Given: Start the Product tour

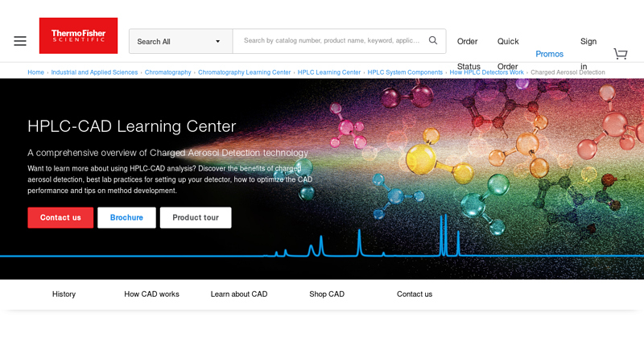Looking at the screenshot, I should pyautogui.click(x=196, y=217).
